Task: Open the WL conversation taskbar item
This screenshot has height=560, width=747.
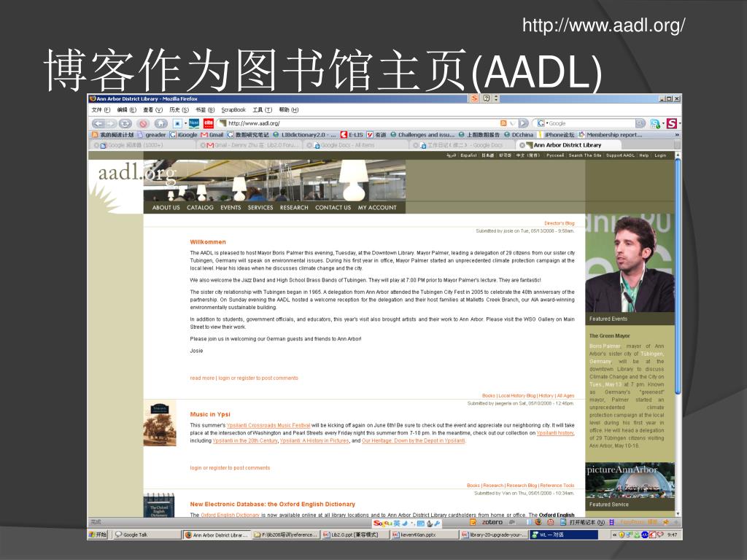Action: pyautogui.click(x=564, y=534)
